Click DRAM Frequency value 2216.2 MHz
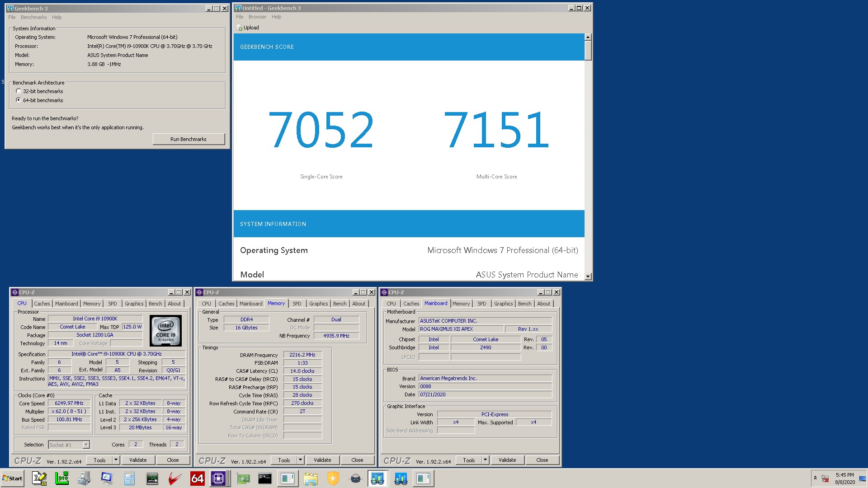The width and height of the screenshot is (868, 488). coord(302,355)
